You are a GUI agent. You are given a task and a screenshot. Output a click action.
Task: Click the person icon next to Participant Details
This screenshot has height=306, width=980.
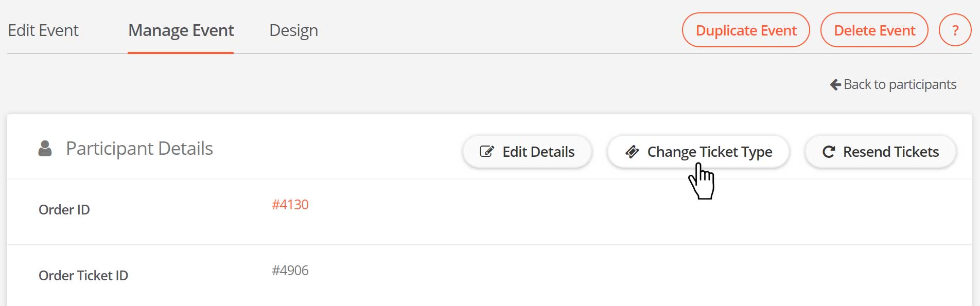[x=45, y=149]
